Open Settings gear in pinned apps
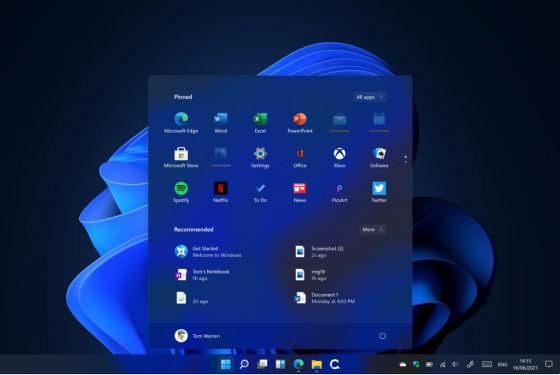The width and height of the screenshot is (560, 375). pyautogui.click(x=260, y=157)
